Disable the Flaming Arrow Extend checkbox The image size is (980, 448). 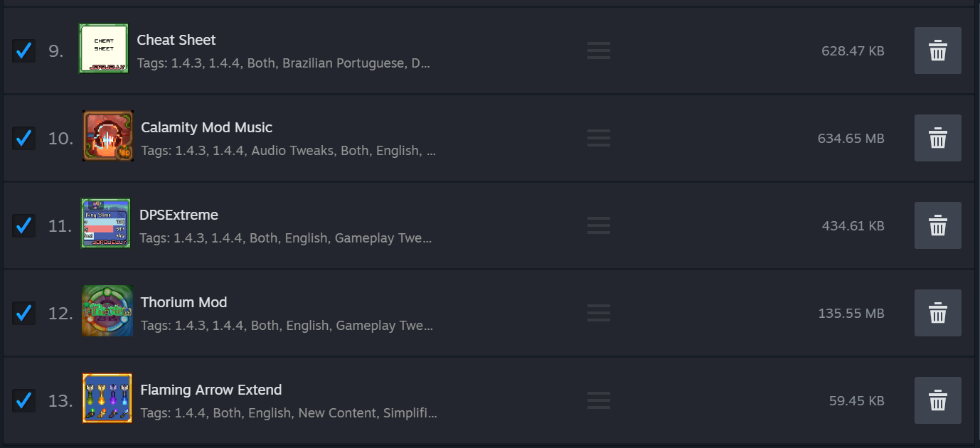point(23,400)
